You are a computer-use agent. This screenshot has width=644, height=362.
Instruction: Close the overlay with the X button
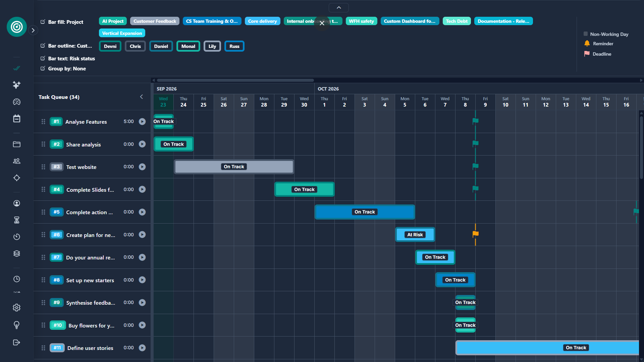(322, 23)
